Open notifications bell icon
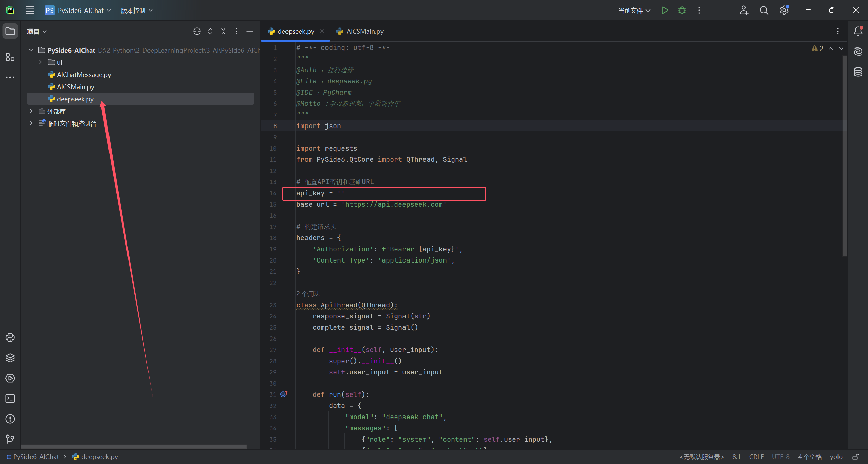Image resolution: width=868 pixels, height=464 pixels. tap(858, 31)
